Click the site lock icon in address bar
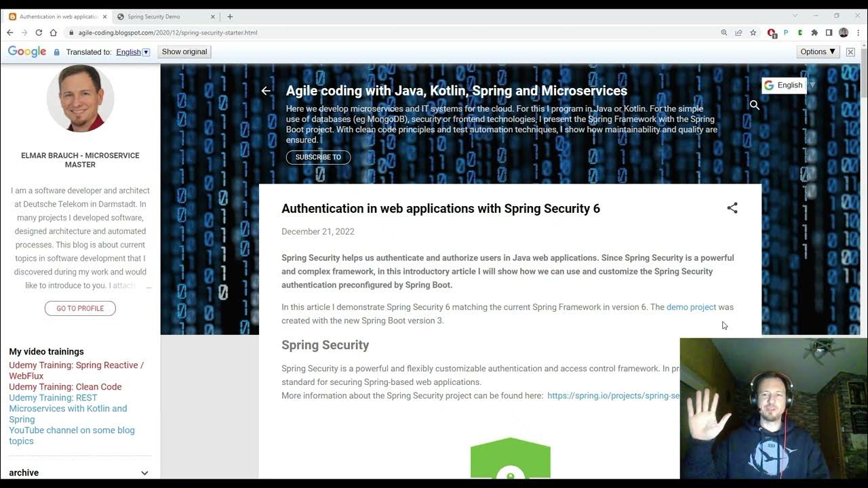The image size is (868, 488). coord(71,33)
